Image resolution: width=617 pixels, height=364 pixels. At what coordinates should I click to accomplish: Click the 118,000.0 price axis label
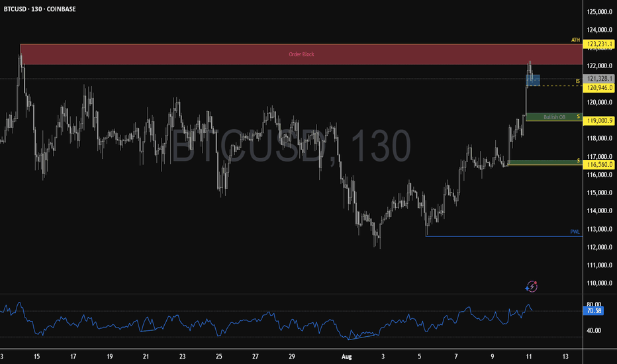point(599,138)
